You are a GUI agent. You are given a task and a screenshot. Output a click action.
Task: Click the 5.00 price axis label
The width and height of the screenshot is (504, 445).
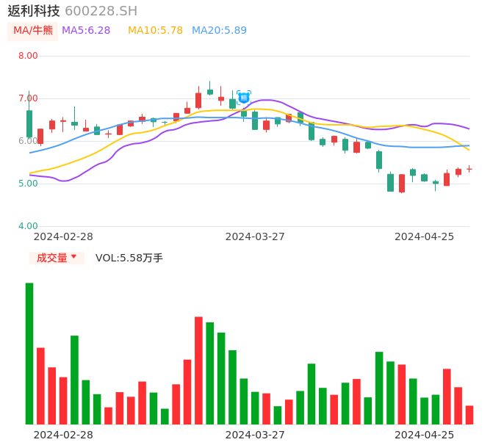pos(28,184)
